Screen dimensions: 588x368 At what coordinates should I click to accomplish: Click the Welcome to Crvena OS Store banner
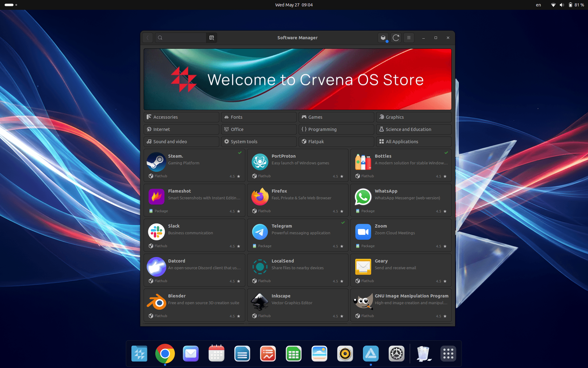298,79
